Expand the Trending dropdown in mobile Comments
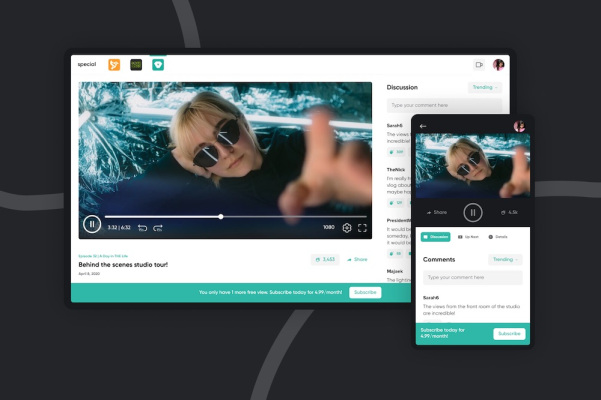This screenshot has height=400, width=601. 505,259
